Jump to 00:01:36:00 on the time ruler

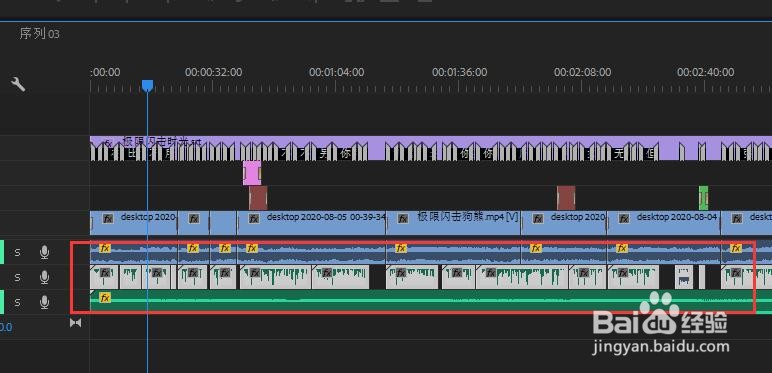pyautogui.click(x=459, y=72)
